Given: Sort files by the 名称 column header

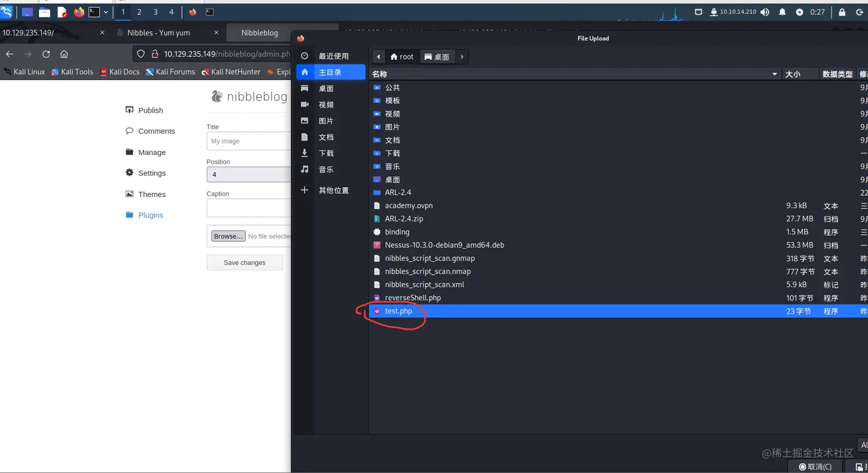Looking at the screenshot, I should pos(574,74).
